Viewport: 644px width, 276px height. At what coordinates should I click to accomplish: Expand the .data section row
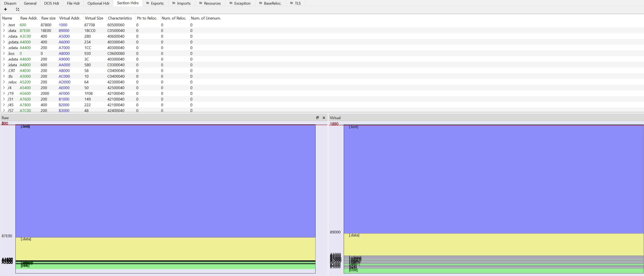pos(4,30)
